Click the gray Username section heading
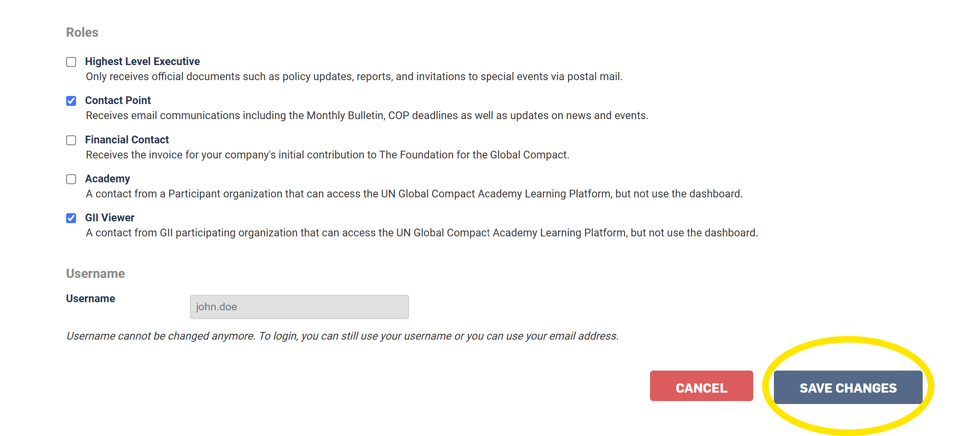 point(96,273)
